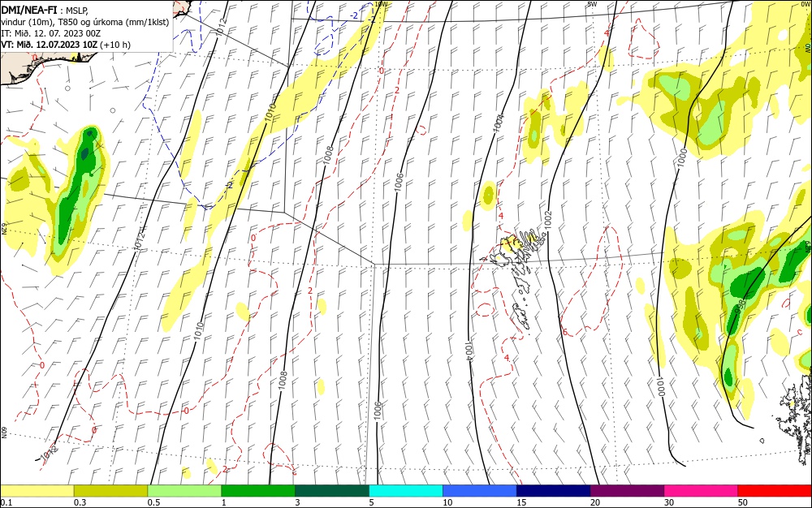Viewport: 812px width, 508px height.
Task: Select the green 1–3 legend swatch
Action: [258, 491]
